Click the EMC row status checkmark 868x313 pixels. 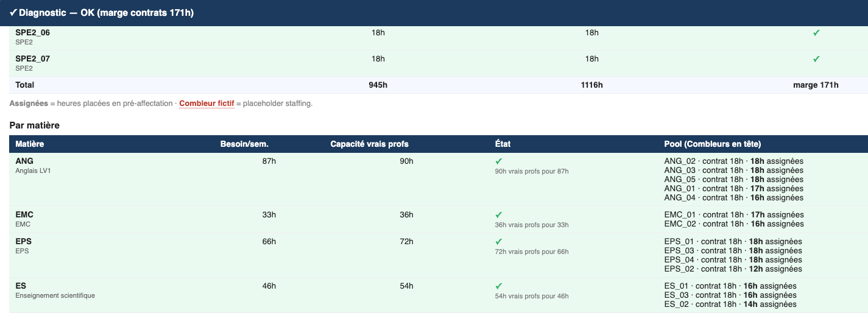498,215
